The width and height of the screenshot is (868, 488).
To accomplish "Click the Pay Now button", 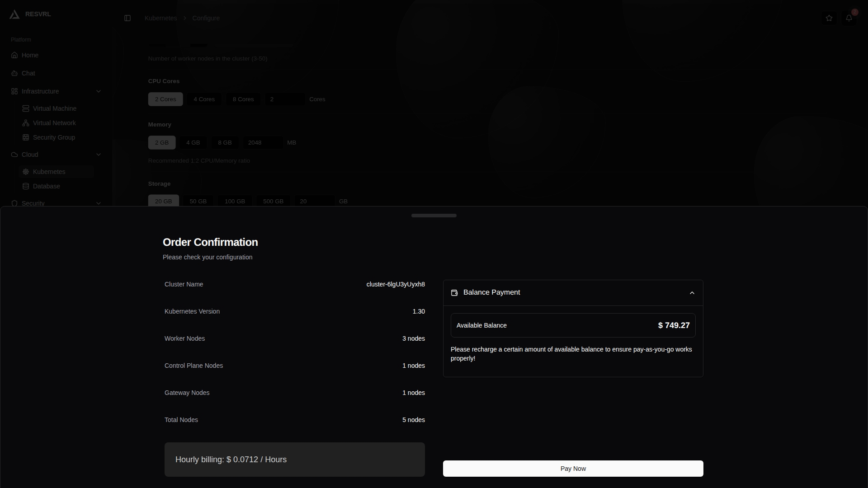I will coord(573,469).
